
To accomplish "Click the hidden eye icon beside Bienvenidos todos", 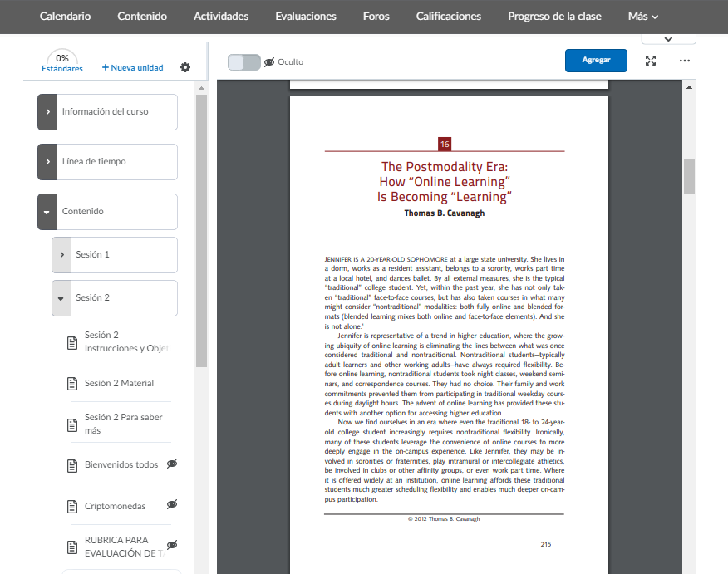I will tap(172, 464).
